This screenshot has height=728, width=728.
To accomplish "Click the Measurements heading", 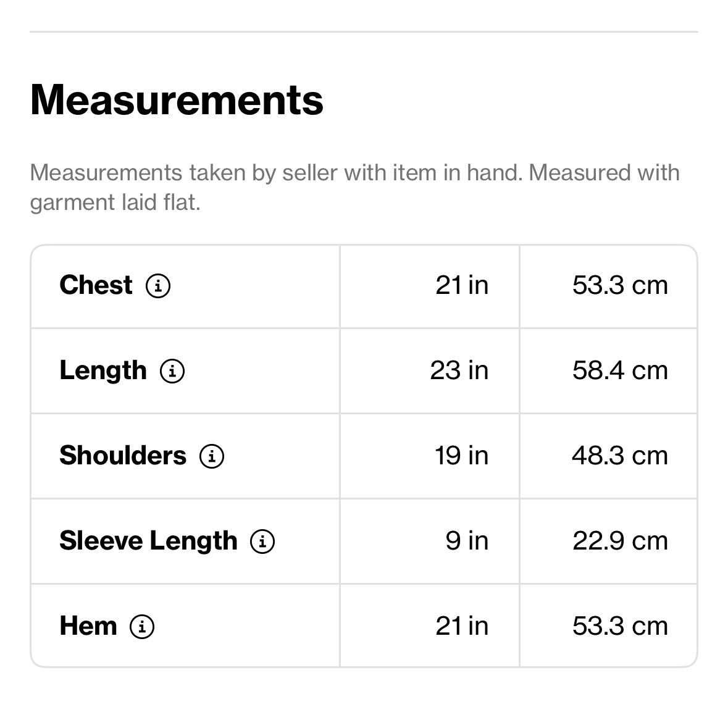I will pos(177,100).
